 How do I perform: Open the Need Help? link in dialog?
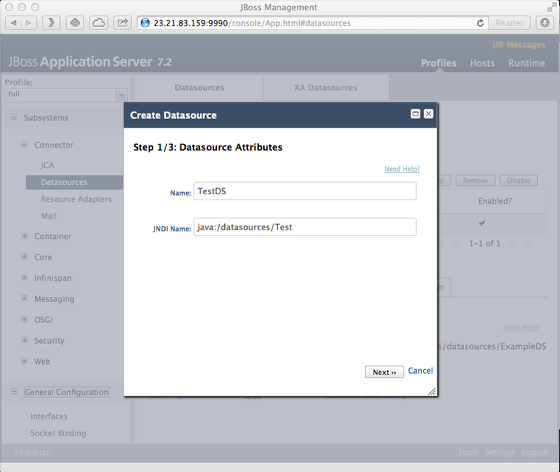click(x=402, y=169)
